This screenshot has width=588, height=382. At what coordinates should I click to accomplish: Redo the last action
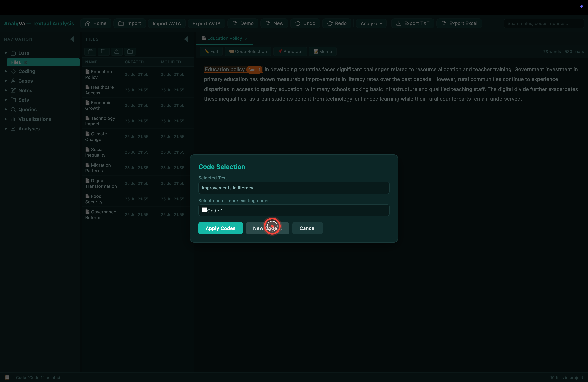(336, 23)
